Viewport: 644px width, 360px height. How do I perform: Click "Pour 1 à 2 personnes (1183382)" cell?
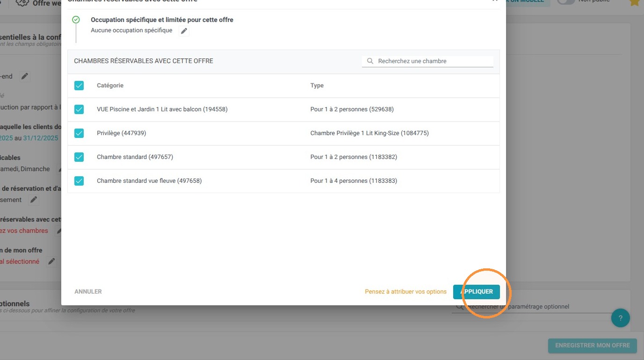pos(354,157)
